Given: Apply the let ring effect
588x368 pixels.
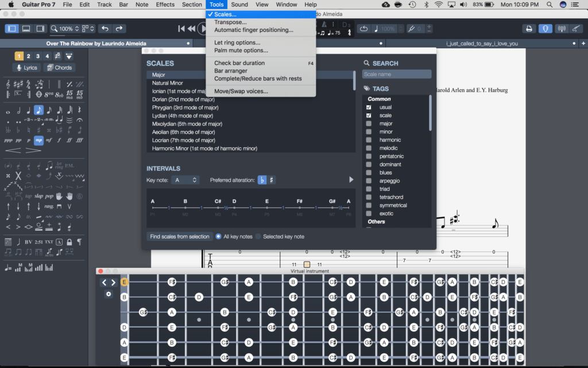Looking at the screenshot, I should pyautogui.click(x=59, y=165).
